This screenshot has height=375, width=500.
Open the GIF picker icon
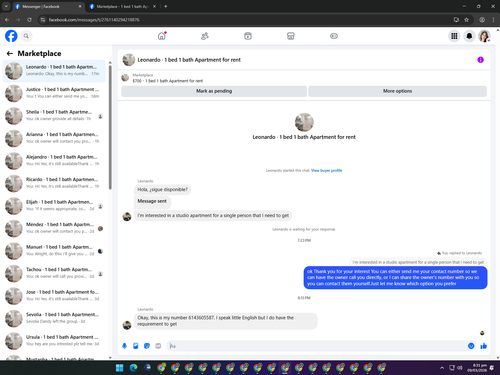click(158, 346)
